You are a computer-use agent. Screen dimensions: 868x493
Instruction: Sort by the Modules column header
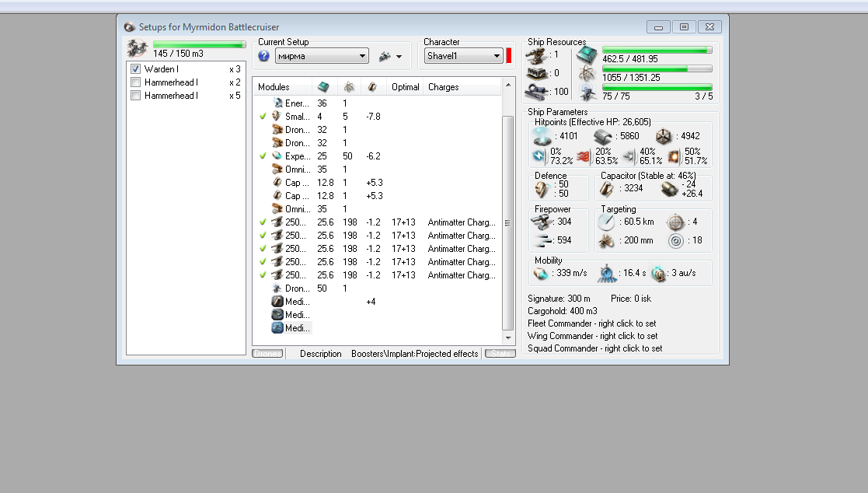282,87
